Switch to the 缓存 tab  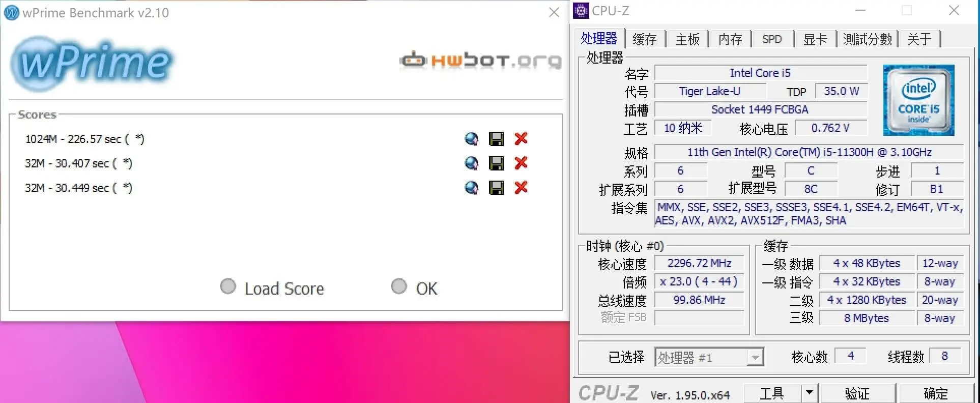[645, 39]
